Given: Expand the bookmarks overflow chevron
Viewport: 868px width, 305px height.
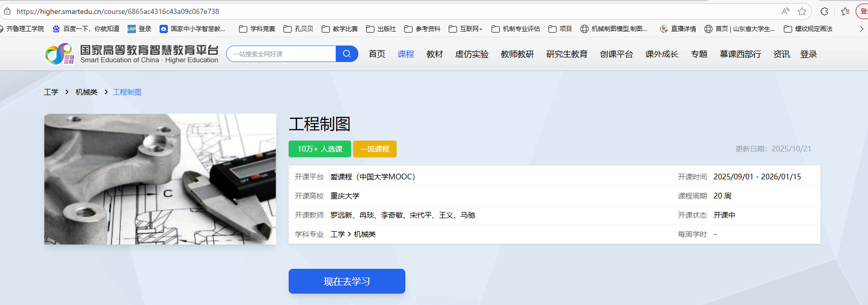Looking at the screenshot, I should pyautogui.click(x=861, y=29).
